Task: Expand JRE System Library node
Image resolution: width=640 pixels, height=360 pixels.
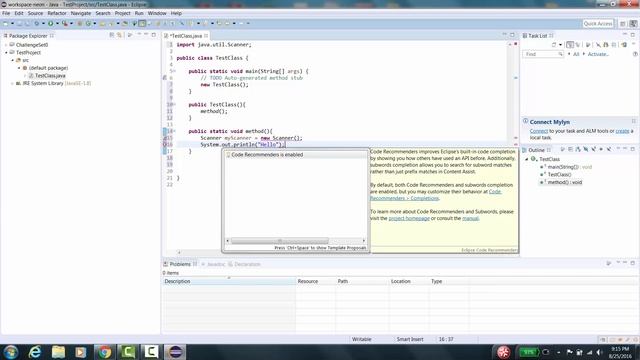Action: click(12, 83)
